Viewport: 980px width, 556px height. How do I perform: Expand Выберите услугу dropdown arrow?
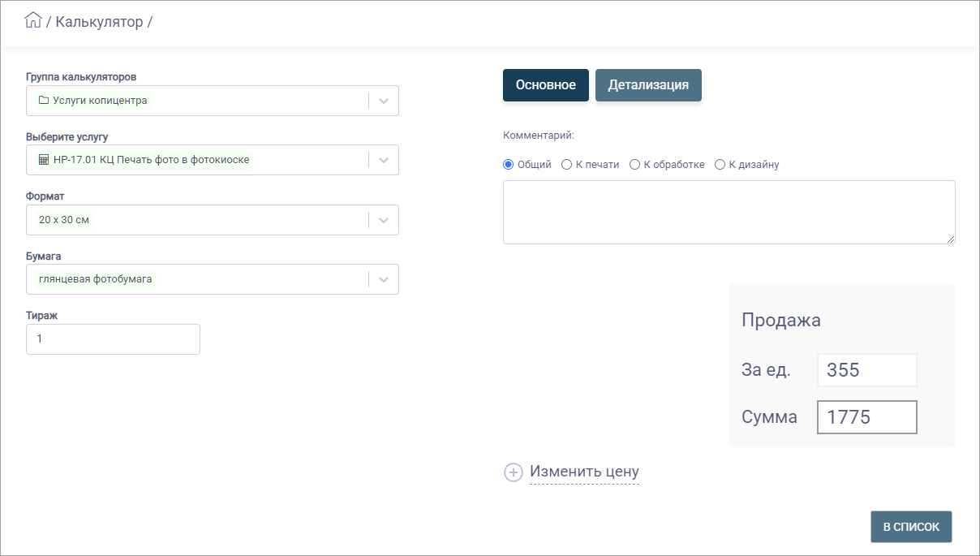click(x=384, y=160)
